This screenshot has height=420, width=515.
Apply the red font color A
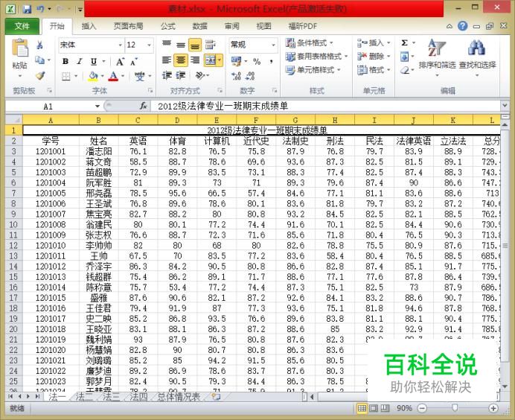click(113, 76)
